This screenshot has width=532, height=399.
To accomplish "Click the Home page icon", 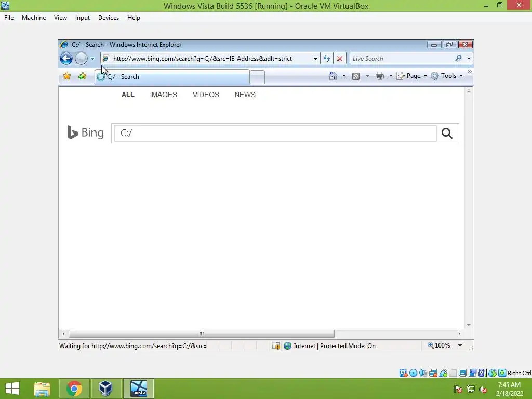I will [333, 76].
